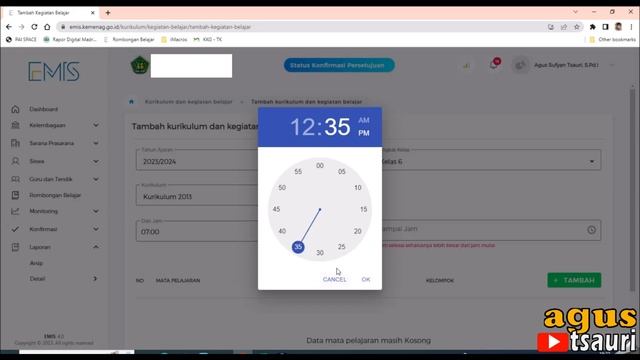
Task: Click the Kurikulum 2013 field
Action: [197, 195]
